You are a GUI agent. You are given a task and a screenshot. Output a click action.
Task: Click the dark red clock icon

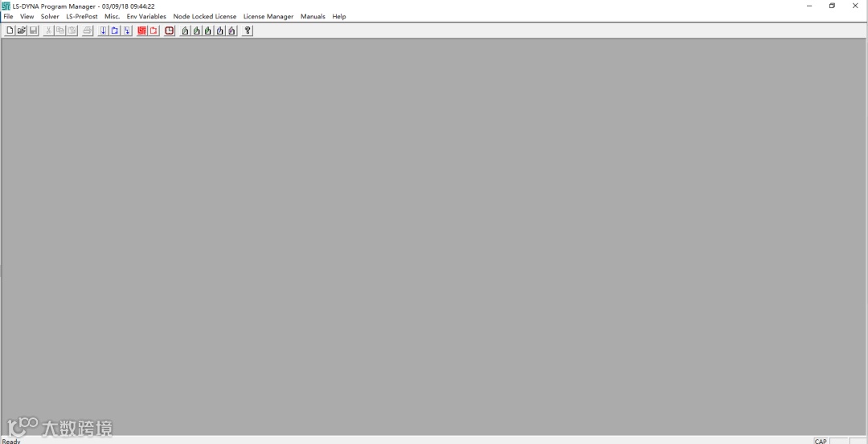click(x=170, y=31)
